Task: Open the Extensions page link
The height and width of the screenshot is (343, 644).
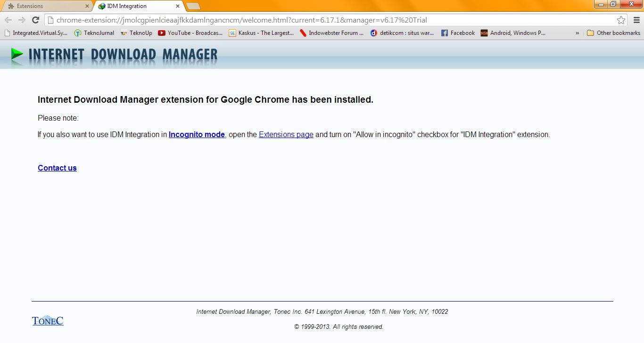Action: tap(286, 135)
